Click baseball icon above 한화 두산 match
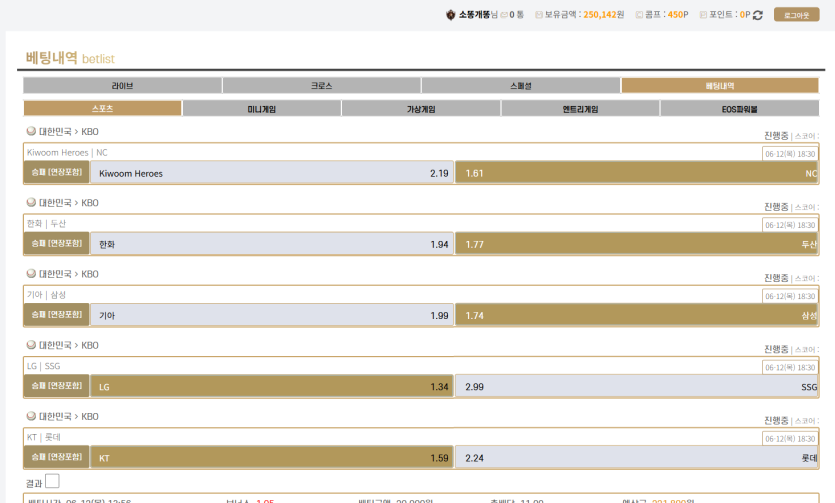The width and height of the screenshot is (835, 503). click(x=31, y=202)
